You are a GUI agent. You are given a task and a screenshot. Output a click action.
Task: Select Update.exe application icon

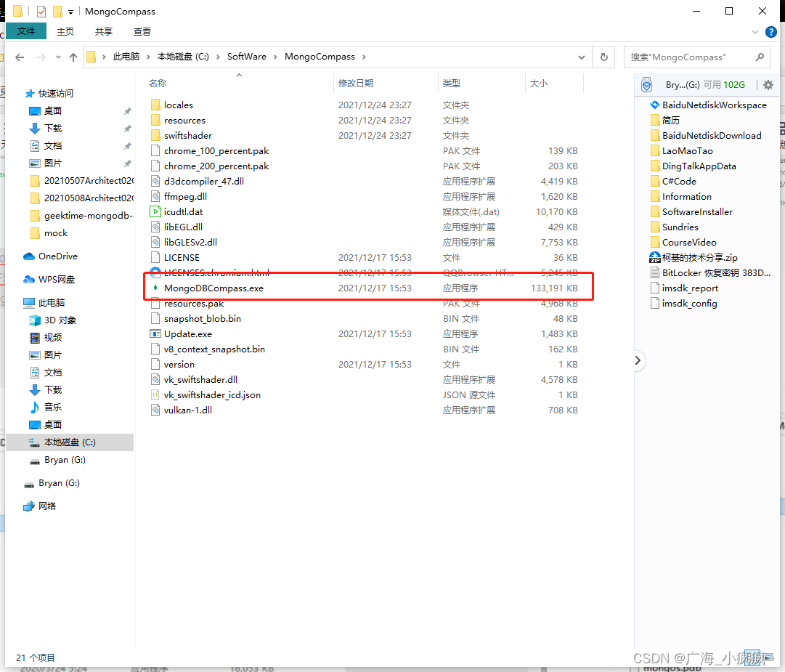pyautogui.click(x=155, y=333)
